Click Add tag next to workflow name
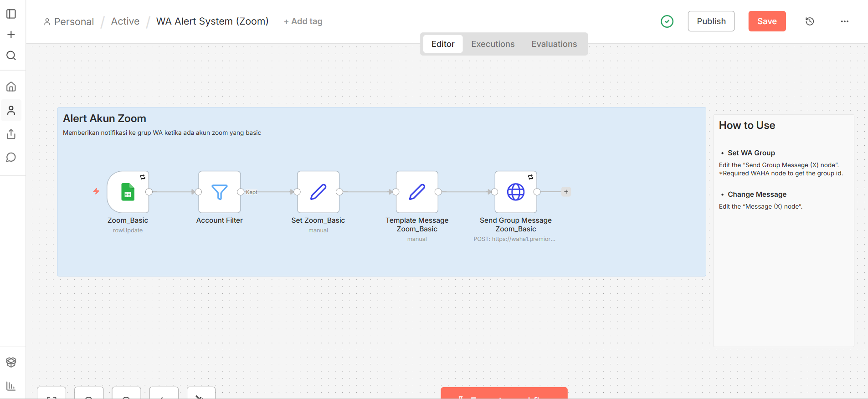The height and width of the screenshot is (399, 868). click(303, 21)
